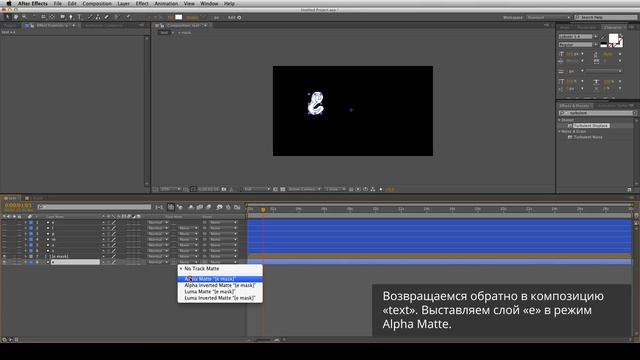This screenshot has width=640, height=360.
Task: Click the timeline layer search field
Action: click(x=94, y=207)
